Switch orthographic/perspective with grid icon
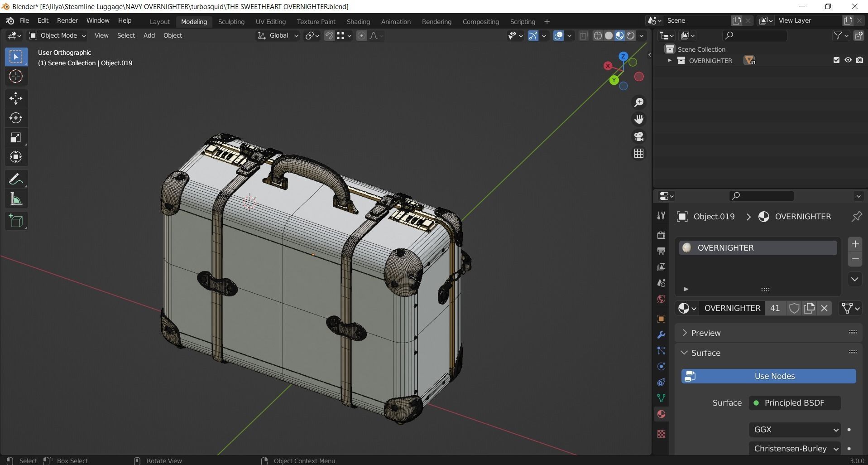 tap(639, 154)
